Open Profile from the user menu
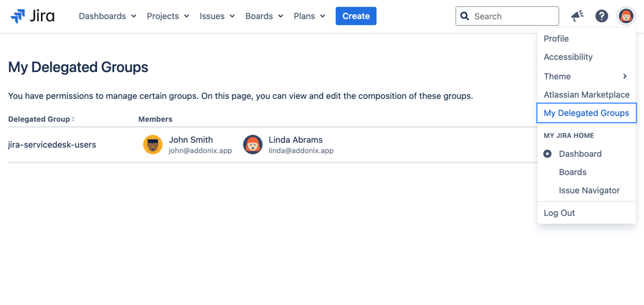Screen dimensions: 644x305 (587, 38)
